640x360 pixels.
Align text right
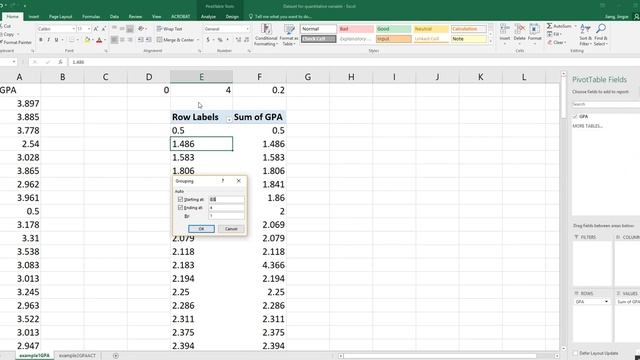coord(130,40)
